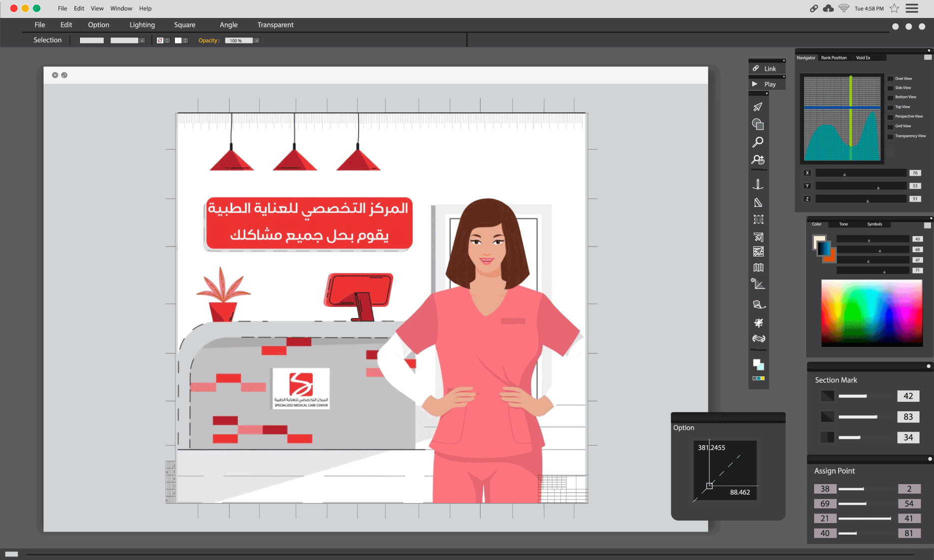The height and width of the screenshot is (560, 934).
Task: Toggle the Grid View checkbox
Action: pyautogui.click(x=890, y=126)
